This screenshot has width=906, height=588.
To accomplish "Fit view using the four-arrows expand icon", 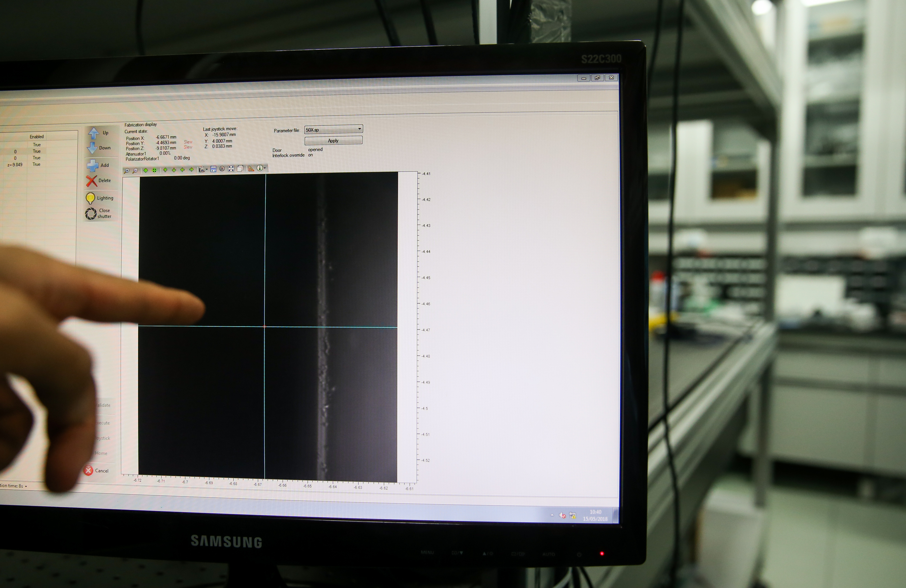I will [x=231, y=169].
